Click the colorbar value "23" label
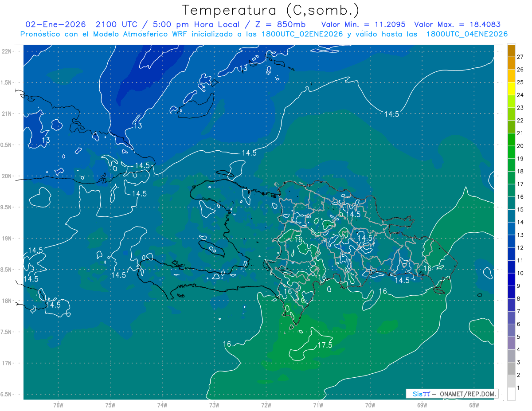532x411 pixels. pos(520,108)
